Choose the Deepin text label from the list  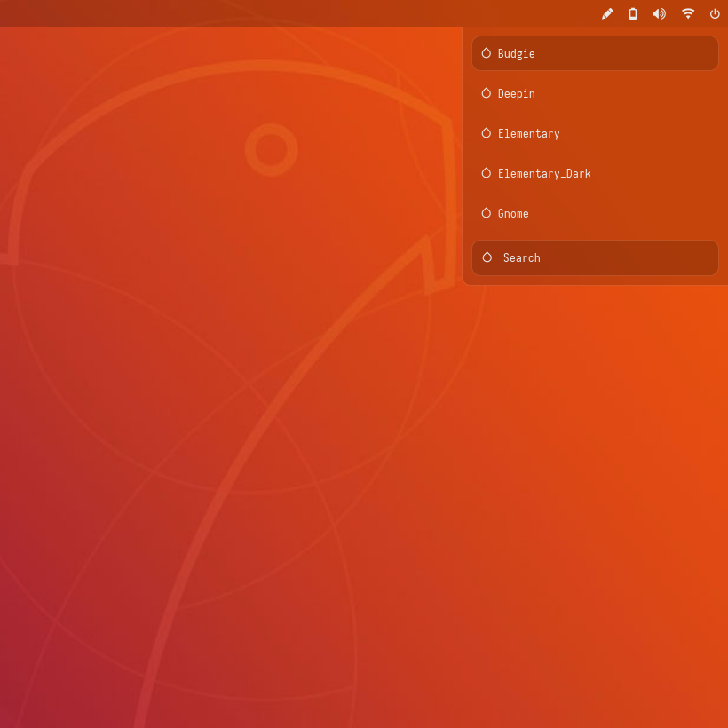[516, 93]
